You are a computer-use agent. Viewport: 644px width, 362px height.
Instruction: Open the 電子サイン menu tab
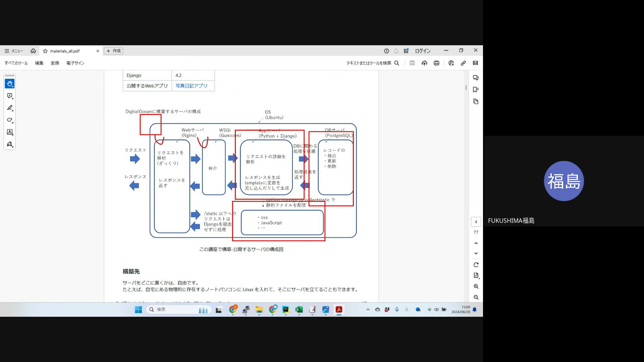tap(75, 63)
